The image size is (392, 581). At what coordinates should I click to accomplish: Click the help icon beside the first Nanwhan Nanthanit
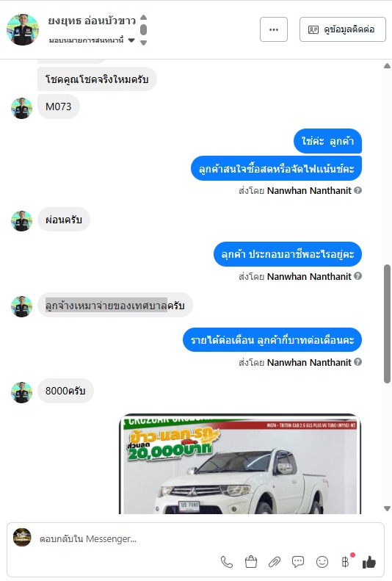[x=357, y=190]
